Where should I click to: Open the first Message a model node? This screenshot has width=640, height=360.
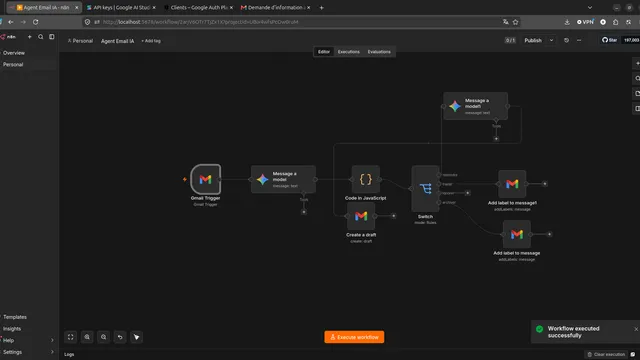click(283, 179)
